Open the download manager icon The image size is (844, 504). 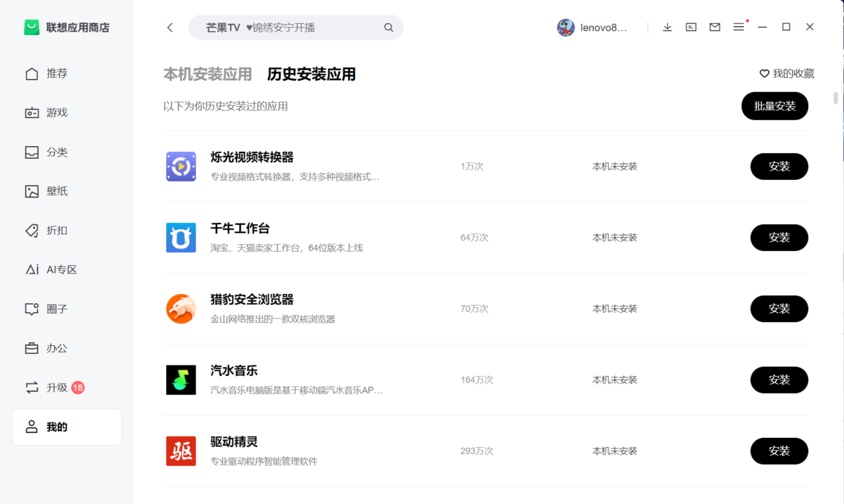pos(666,27)
